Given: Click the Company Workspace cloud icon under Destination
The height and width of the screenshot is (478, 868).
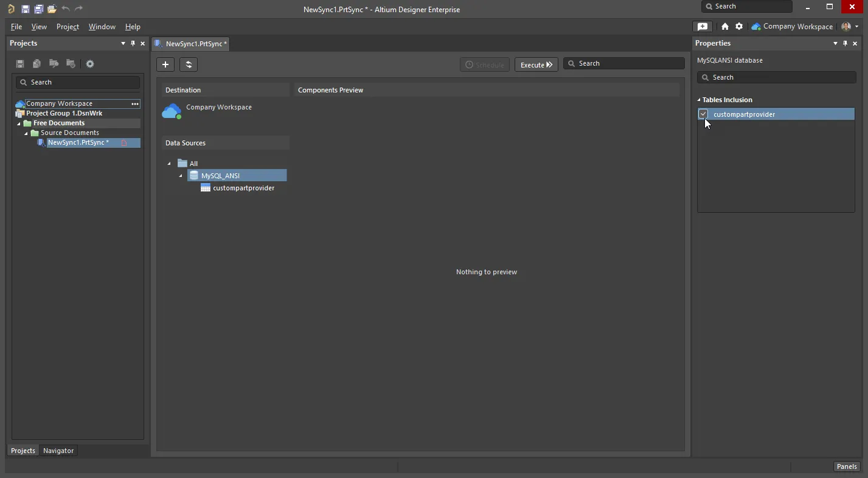Looking at the screenshot, I should pos(172,111).
